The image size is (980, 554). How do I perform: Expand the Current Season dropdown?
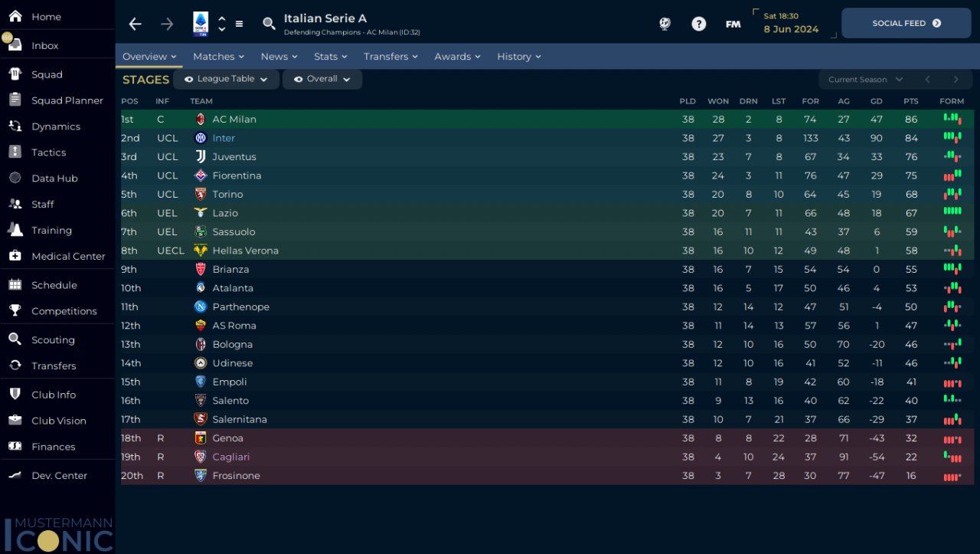[x=865, y=80]
